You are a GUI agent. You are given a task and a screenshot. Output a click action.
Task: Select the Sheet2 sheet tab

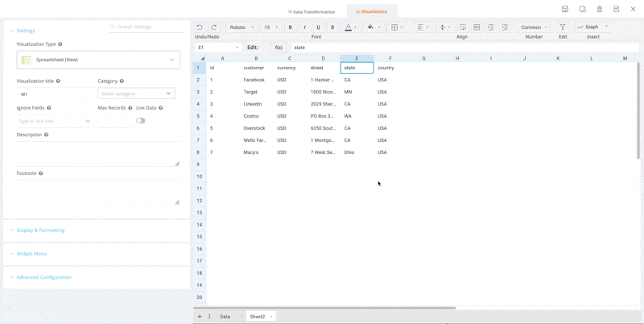click(258, 317)
